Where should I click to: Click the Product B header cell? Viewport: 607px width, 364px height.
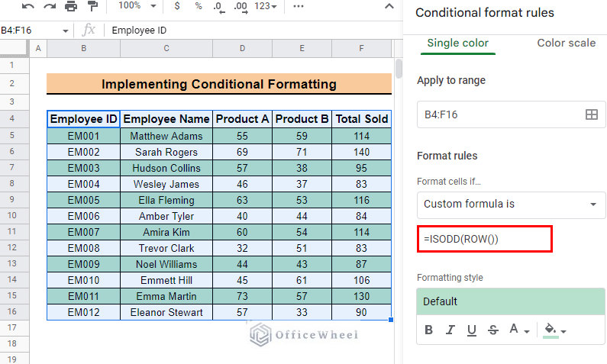click(x=302, y=119)
